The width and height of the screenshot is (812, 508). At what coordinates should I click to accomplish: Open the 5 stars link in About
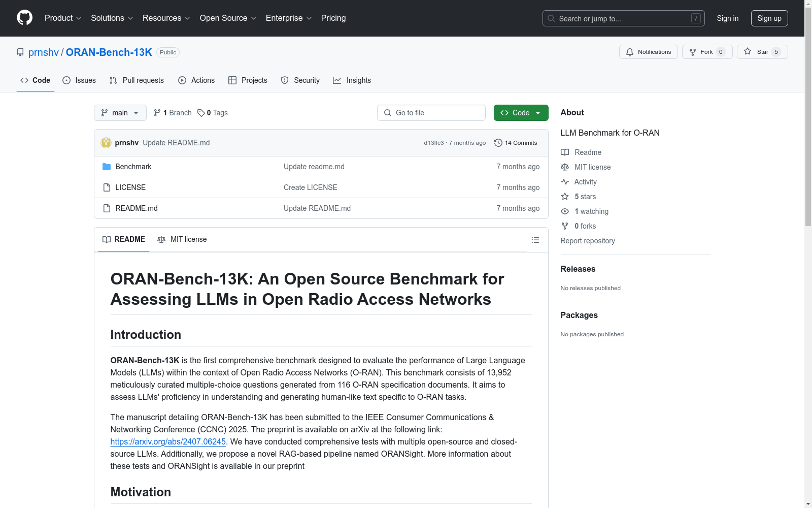click(x=585, y=197)
